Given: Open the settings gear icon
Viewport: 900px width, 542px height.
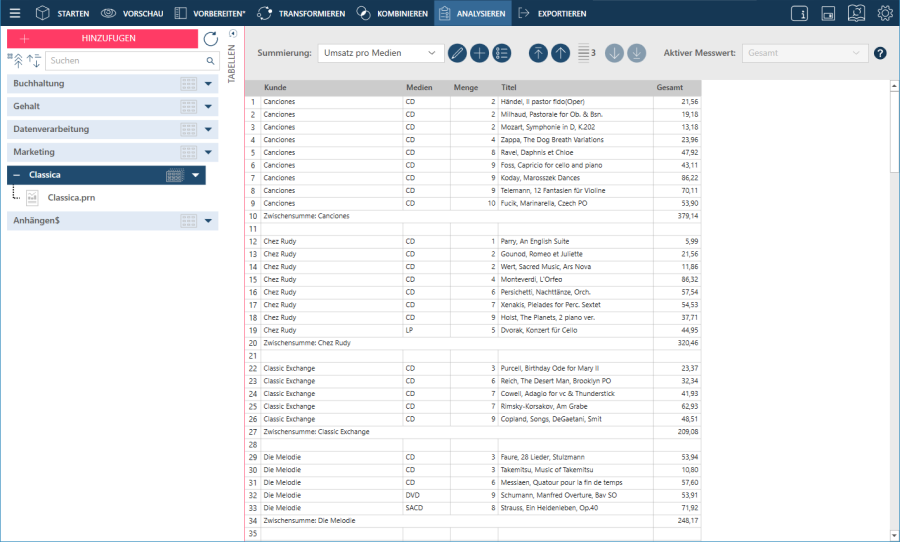Looking at the screenshot, I should pos(885,13).
